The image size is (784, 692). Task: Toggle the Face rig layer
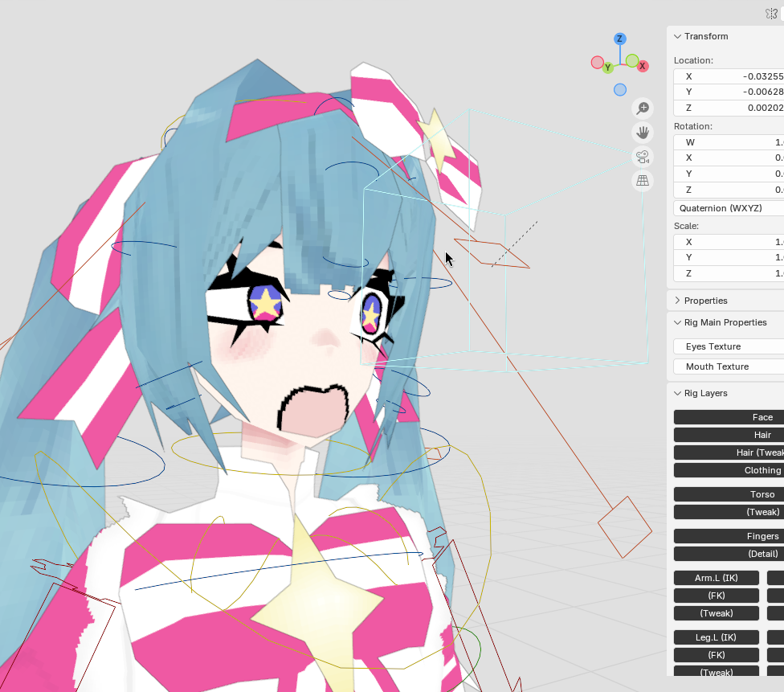[x=729, y=417]
